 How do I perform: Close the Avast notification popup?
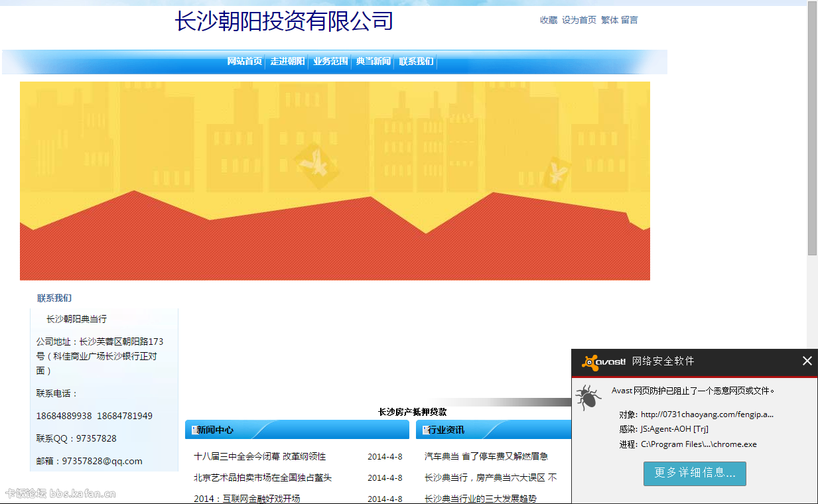[x=807, y=361]
